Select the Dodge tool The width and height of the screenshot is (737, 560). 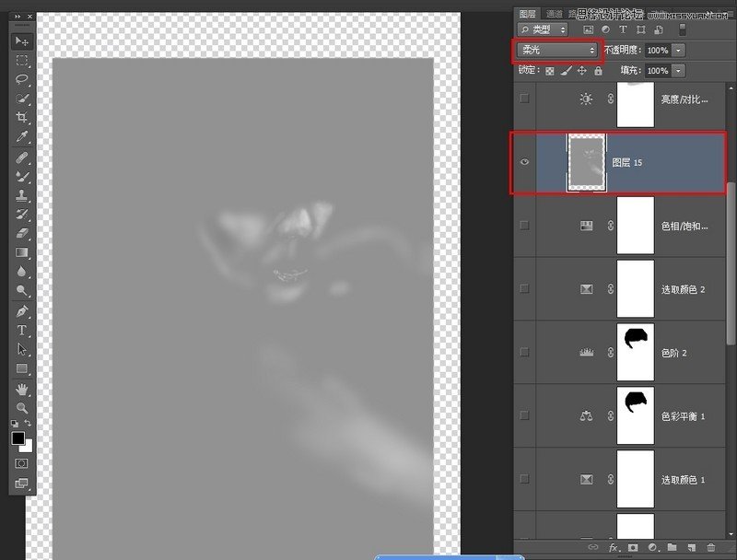point(21,290)
